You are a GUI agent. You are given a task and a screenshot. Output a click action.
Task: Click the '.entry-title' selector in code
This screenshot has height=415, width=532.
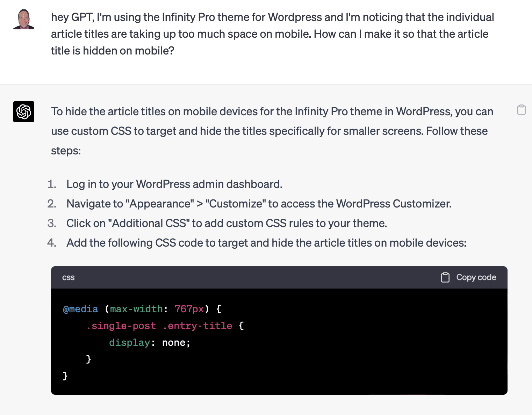coord(197,326)
